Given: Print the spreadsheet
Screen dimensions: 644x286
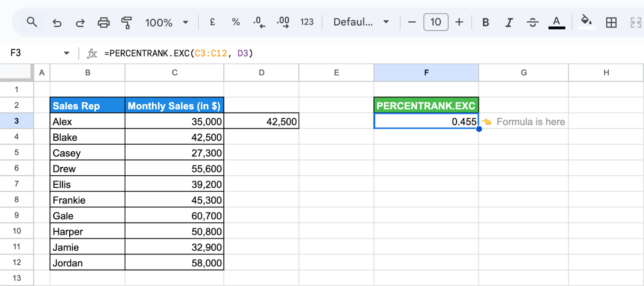Looking at the screenshot, I should pos(103,22).
